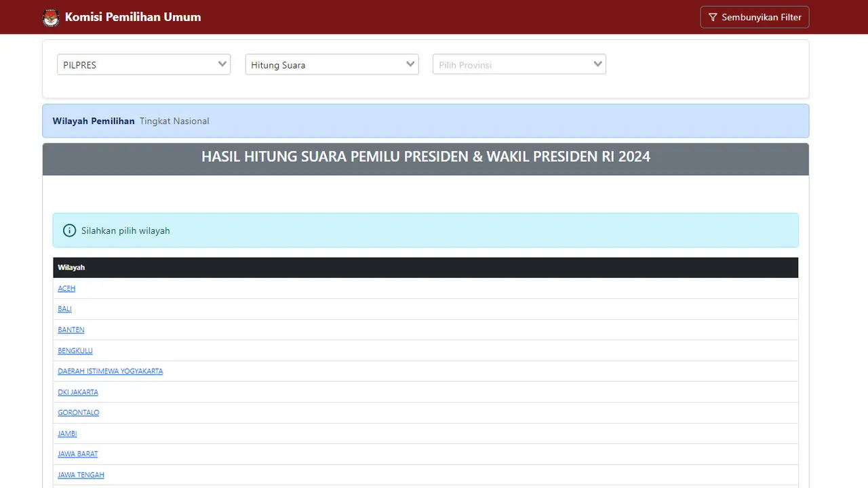Click the info icon in the alert banner
The image size is (868, 488).
click(68, 230)
